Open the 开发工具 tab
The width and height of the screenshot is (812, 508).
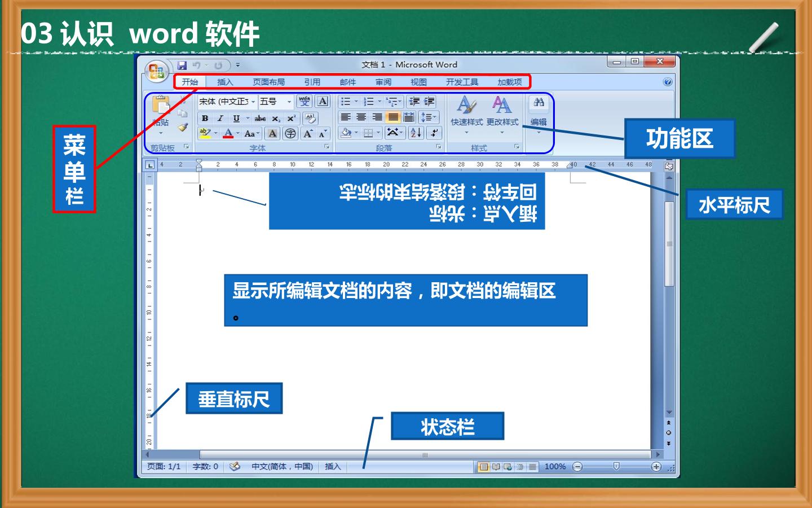[x=462, y=82]
